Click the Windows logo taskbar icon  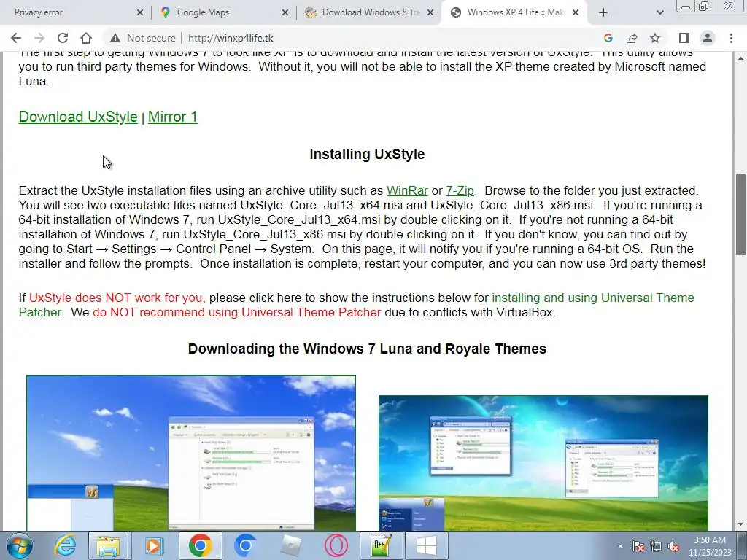(x=426, y=545)
